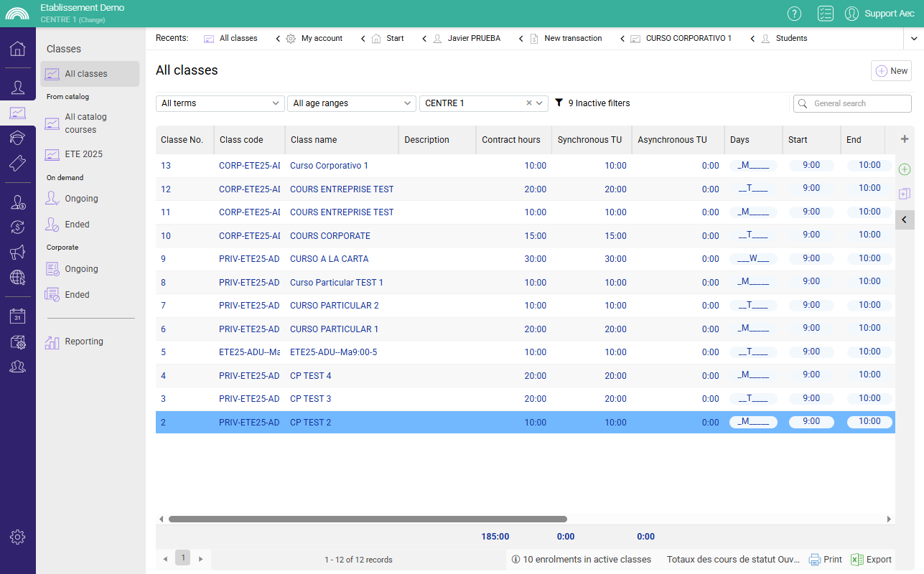Open the calendar icon in sidebar
924x574 pixels.
click(17, 316)
